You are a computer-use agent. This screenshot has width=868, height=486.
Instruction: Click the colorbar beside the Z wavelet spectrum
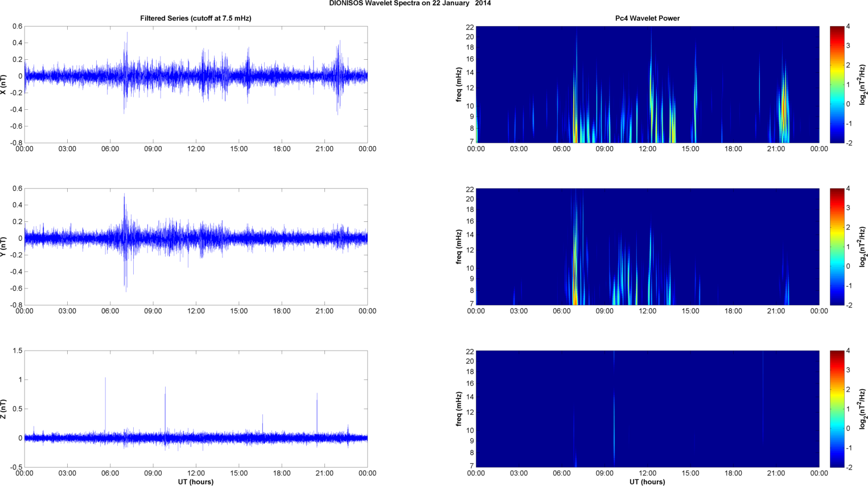[x=837, y=409]
